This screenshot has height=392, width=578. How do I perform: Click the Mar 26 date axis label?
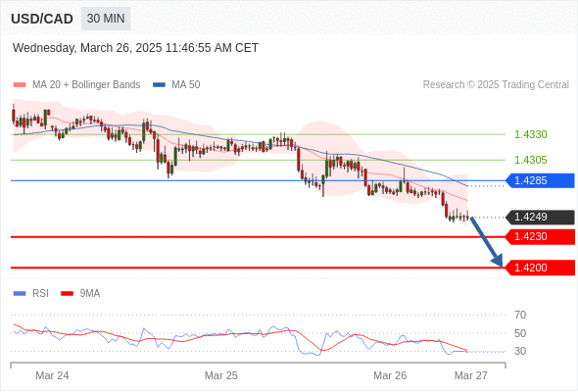click(x=390, y=375)
